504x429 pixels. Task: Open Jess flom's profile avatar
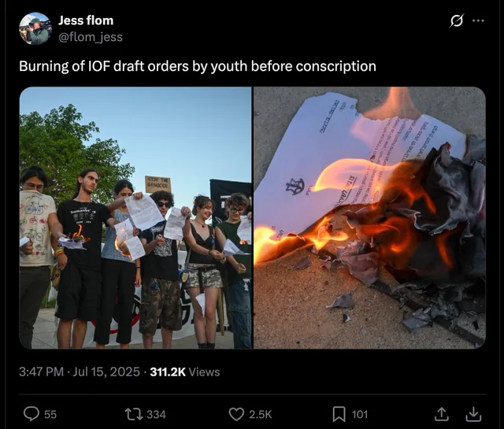tap(35, 29)
